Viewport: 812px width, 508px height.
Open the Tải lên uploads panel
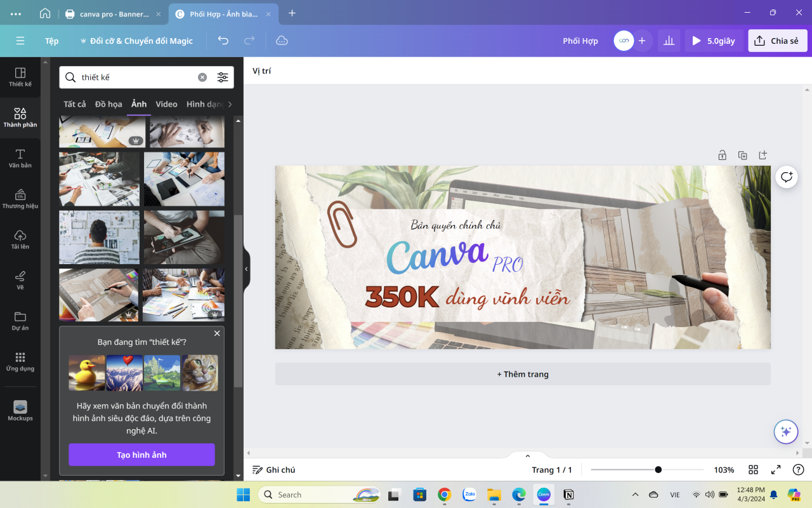pos(20,239)
